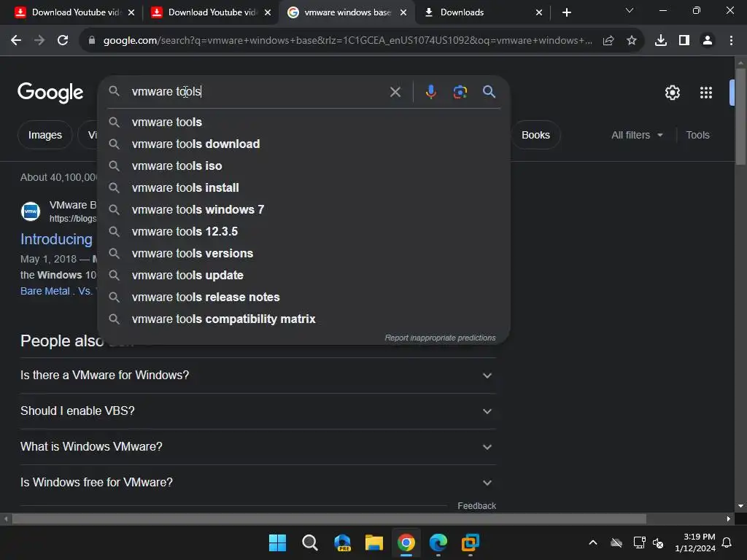This screenshot has width=747, height=560.
Task: Open the Chrome profile icon
Action: pyautogui.click(x=708, y=41)
